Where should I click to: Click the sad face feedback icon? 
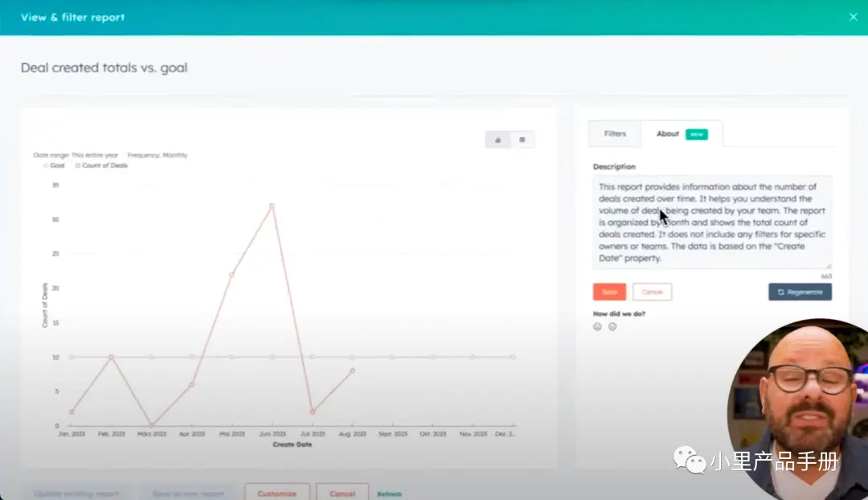click(612, 326)
